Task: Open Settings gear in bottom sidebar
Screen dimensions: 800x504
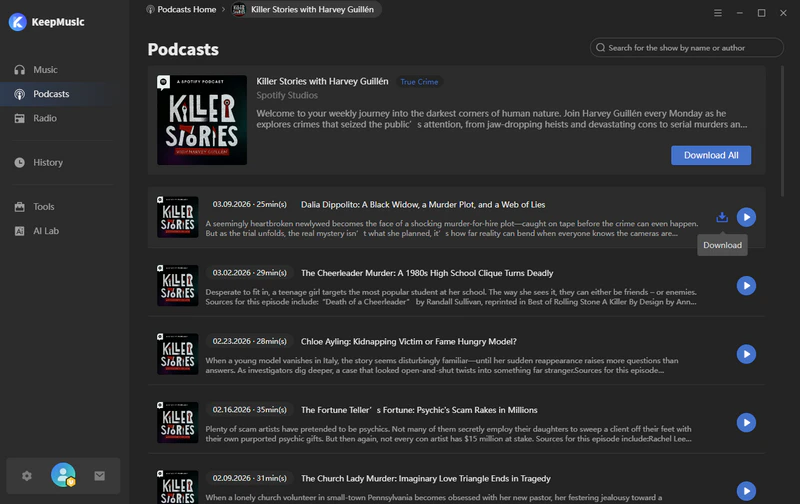Action: tap(27, 476)
